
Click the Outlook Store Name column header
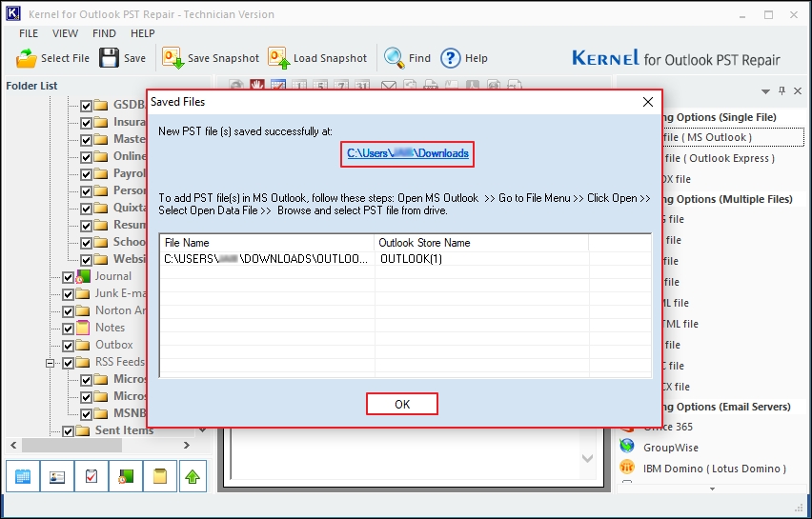481,243
